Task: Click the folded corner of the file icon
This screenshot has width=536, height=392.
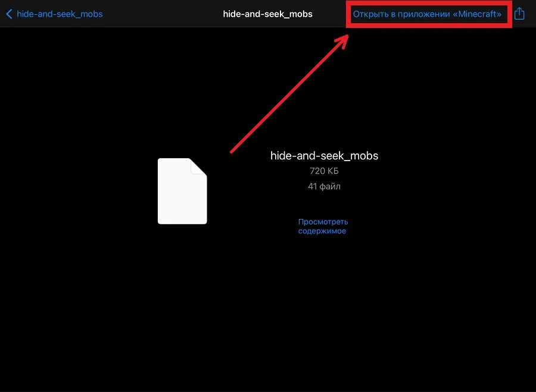Action: pos(199,167)
